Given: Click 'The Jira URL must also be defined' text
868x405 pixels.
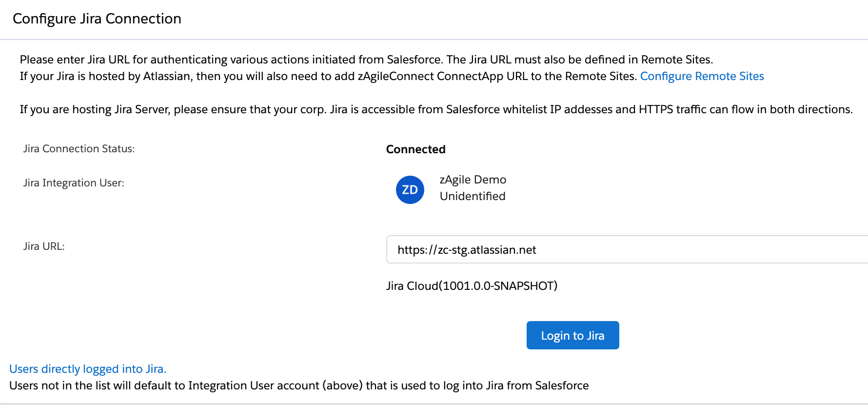Looking at the screenshot, I should click(535, 60).
